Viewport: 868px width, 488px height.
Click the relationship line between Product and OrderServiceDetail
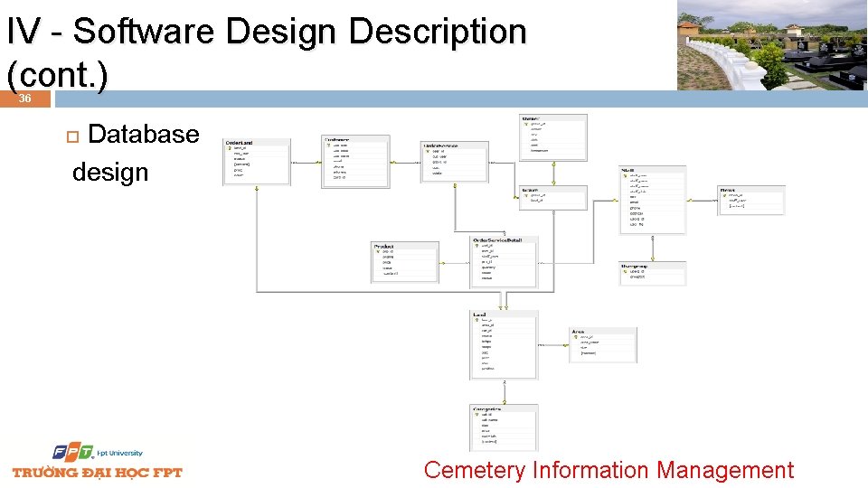tap(455, 263)
